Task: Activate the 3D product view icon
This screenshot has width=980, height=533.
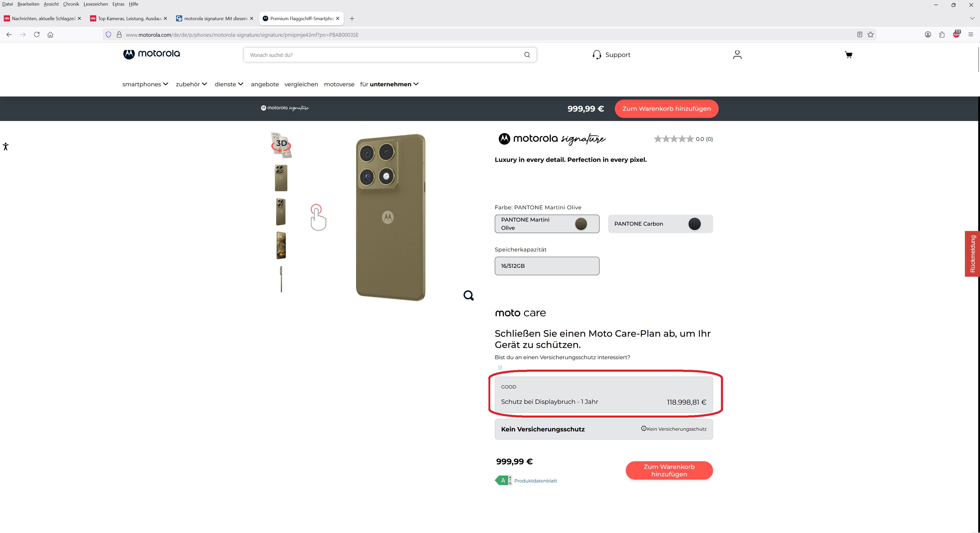Action: [x=281, y=144]
